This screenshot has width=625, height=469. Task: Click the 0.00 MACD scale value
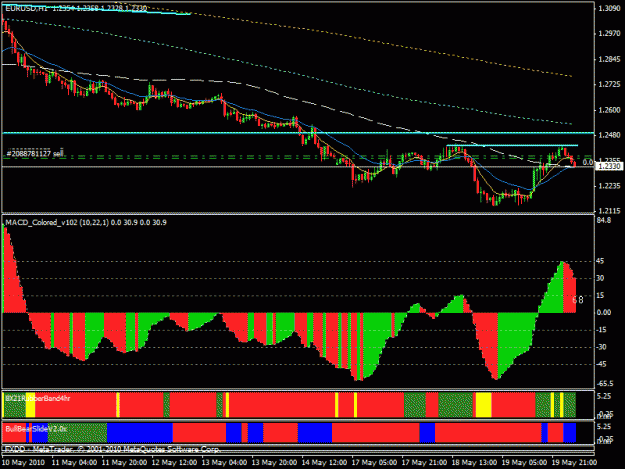(x=604, y=312)
